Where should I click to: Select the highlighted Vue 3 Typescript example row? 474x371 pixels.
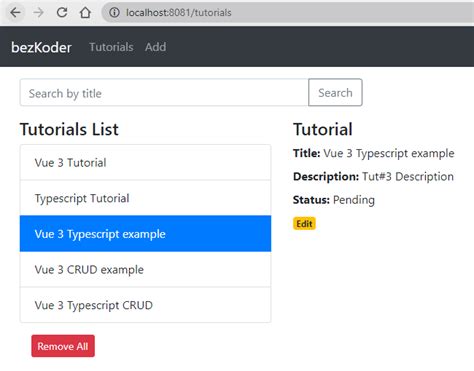pos(145,234)
